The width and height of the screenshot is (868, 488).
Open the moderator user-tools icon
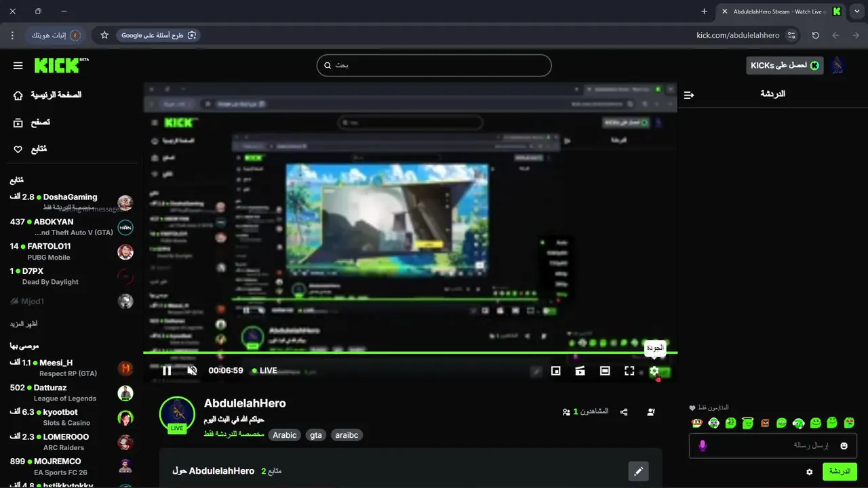(x=651, y=411)
